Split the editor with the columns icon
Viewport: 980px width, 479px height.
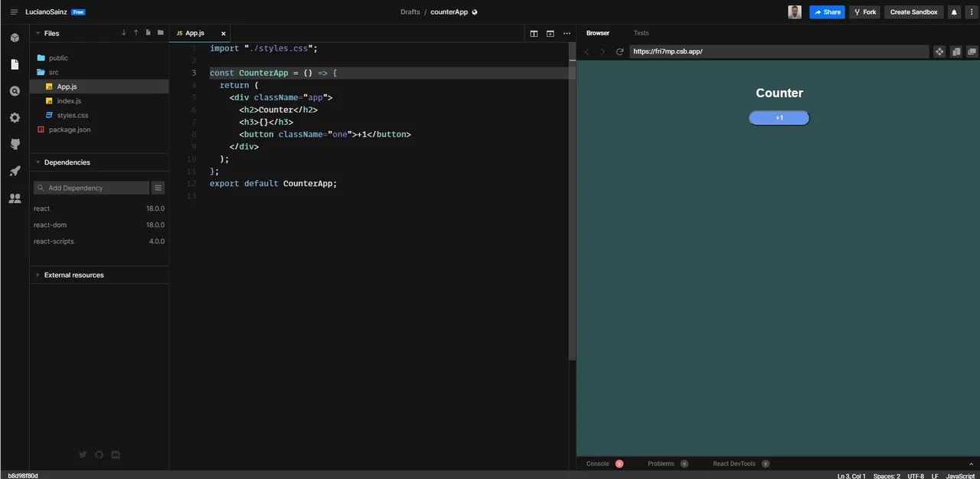[x=534, y=34]
